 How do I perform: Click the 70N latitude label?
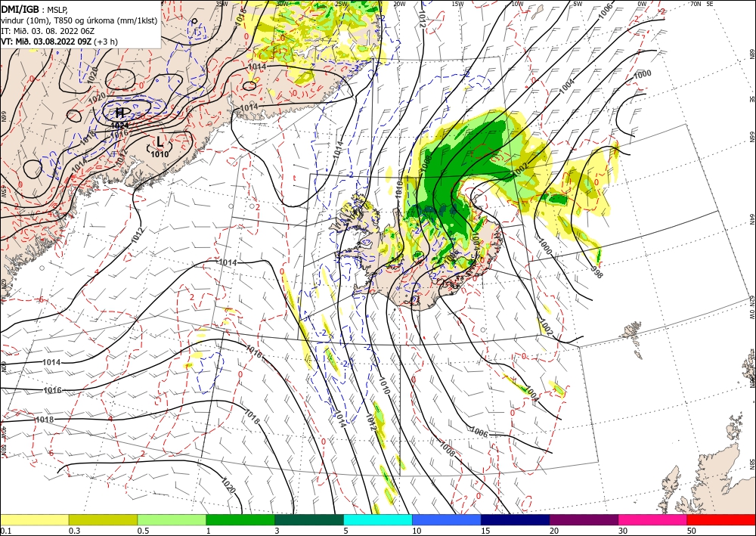(x=696, y=4)
